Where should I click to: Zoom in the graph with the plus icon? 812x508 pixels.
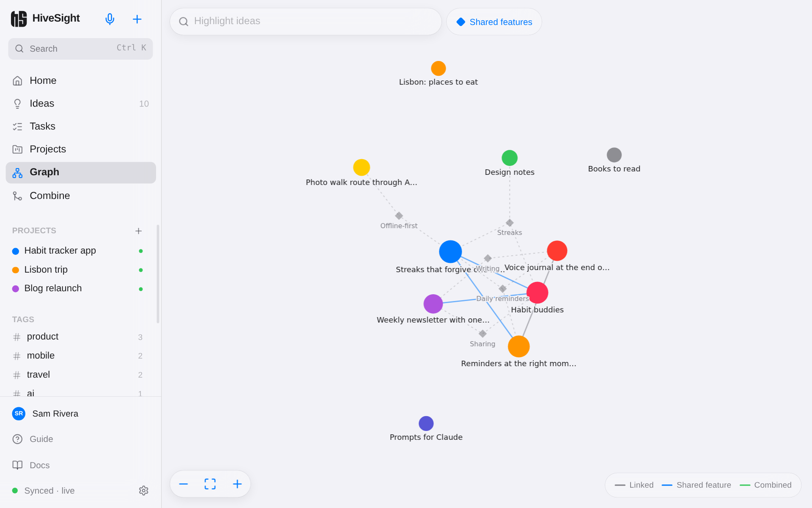237,484
